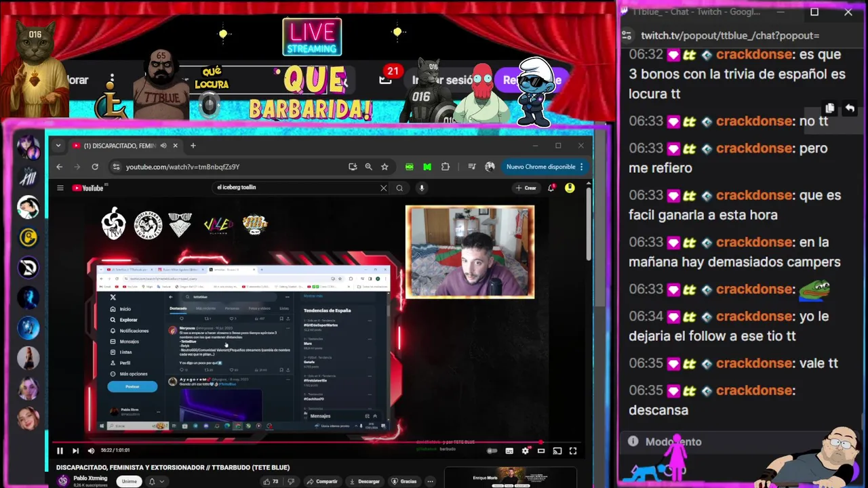The height and width of the screenshot is (488, 868).
Task: Close the YouTube browser tab
Action: point(175,146)
